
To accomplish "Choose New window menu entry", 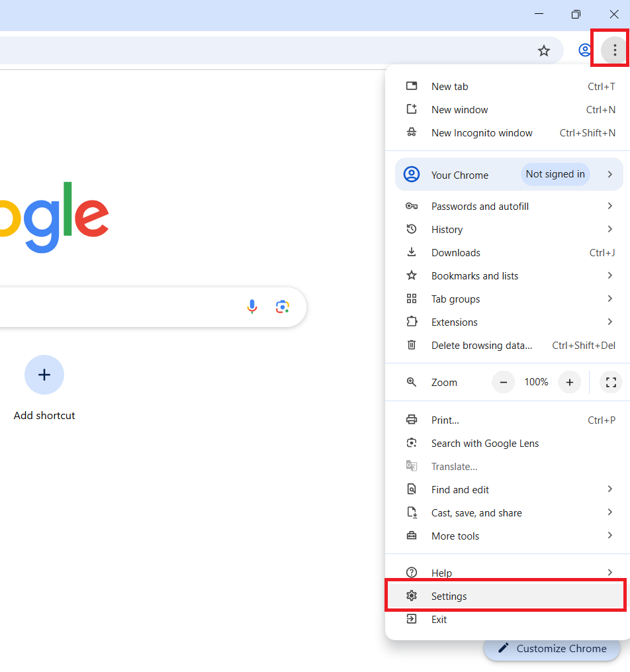I will [x=508, y=109].
